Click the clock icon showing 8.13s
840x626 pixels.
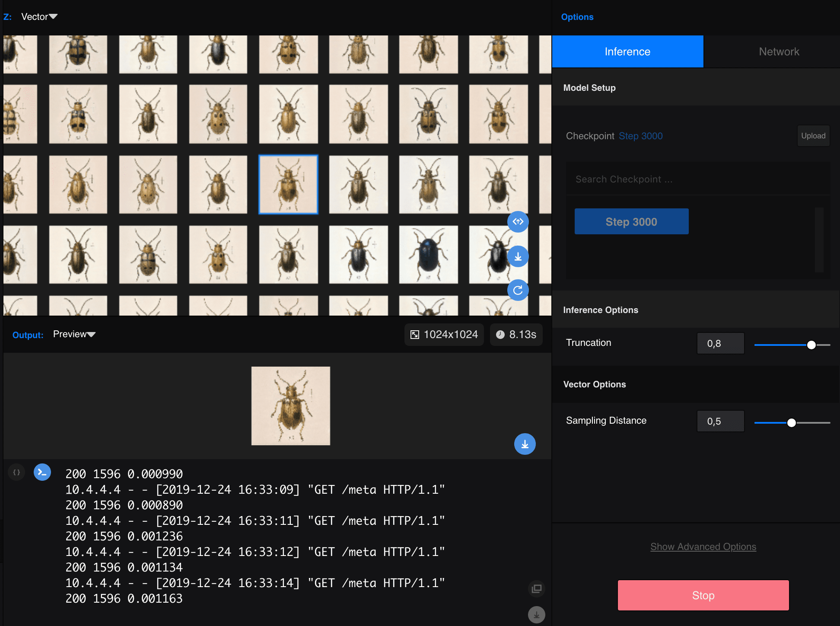pos(516,334)
